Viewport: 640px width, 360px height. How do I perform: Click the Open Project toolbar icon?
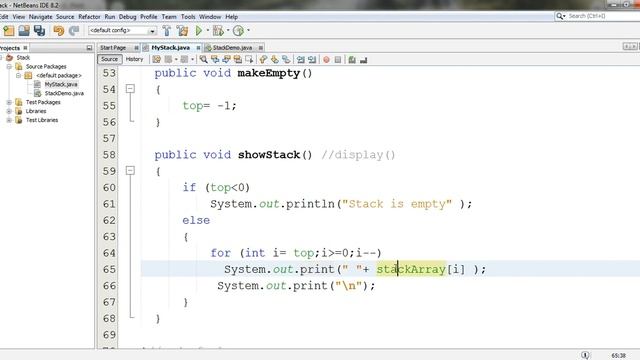coord(24,31)
